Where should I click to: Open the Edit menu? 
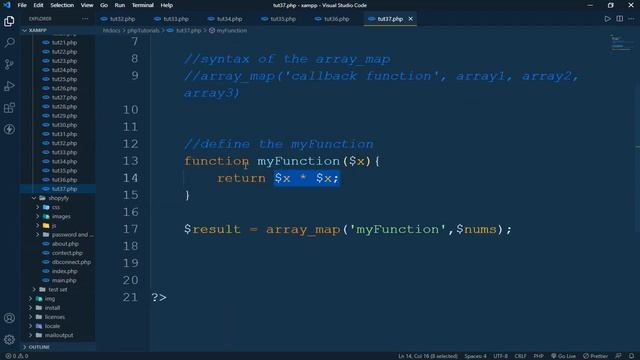pos(38,5)
